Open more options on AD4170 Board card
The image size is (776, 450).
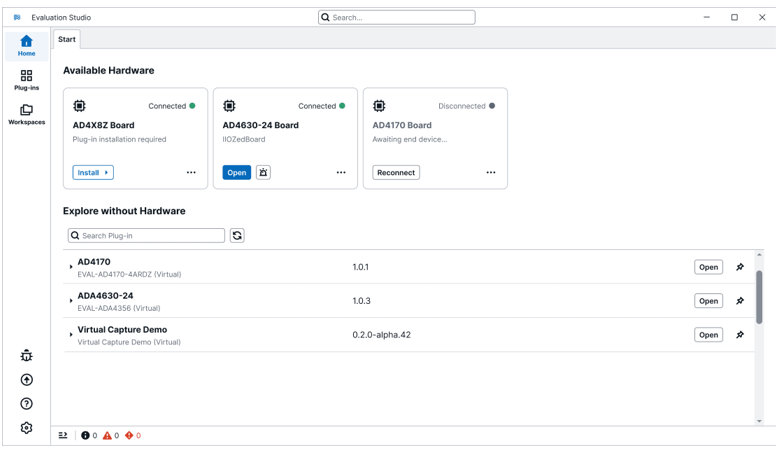click(491, 172)
